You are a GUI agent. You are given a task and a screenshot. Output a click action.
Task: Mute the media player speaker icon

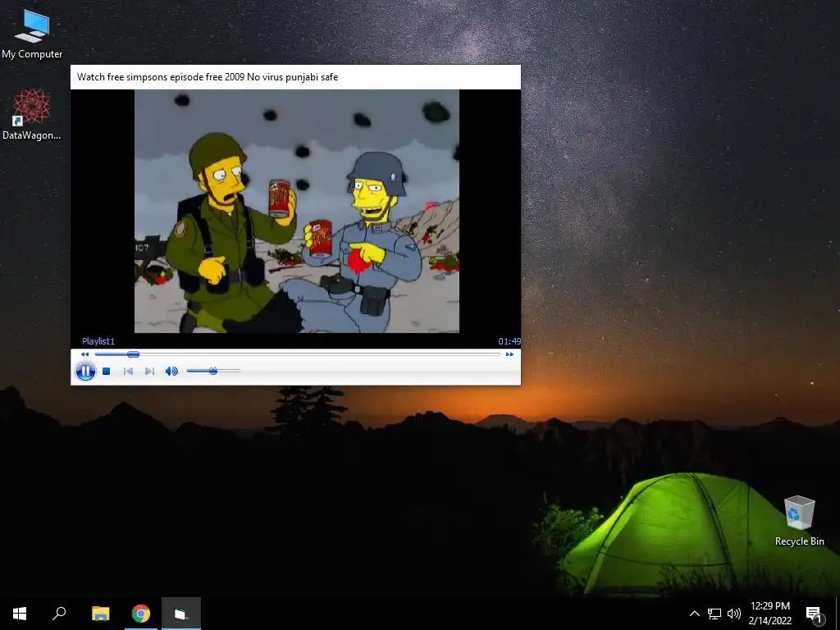click(171, 371)
